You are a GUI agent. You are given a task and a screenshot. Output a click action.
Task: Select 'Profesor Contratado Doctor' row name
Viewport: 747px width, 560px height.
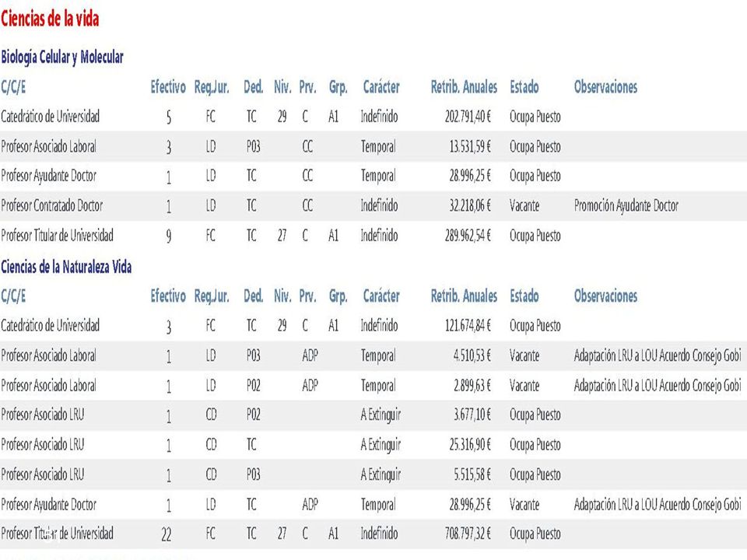(x=52, y=205)
